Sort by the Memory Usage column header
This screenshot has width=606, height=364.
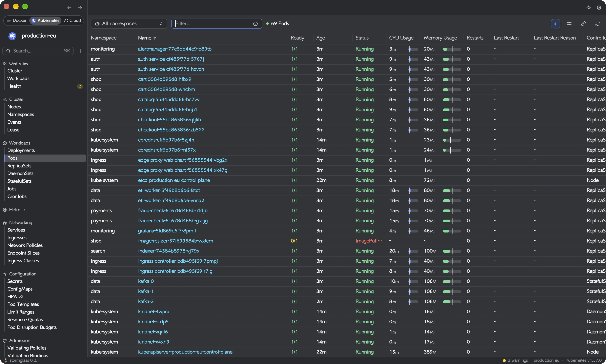pyautogui.click(x=440, y=38)
